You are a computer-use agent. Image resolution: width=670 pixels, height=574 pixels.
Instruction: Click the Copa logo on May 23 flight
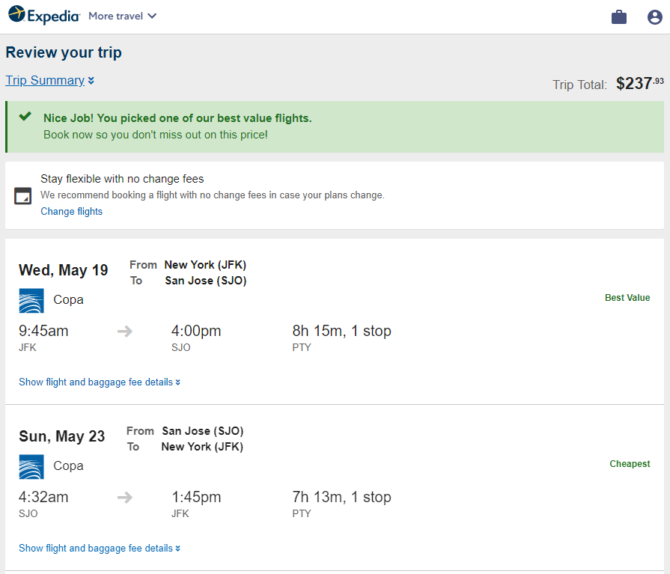pyautogui.click(x=31, y=467)
